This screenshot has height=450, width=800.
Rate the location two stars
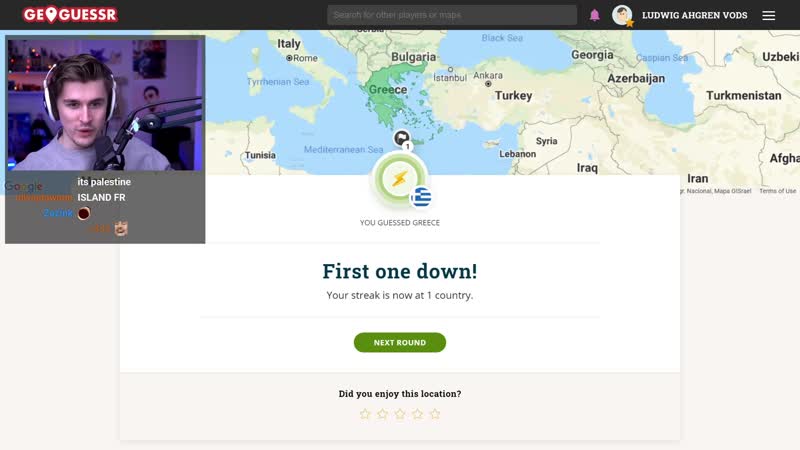click(x=382, y=414)
